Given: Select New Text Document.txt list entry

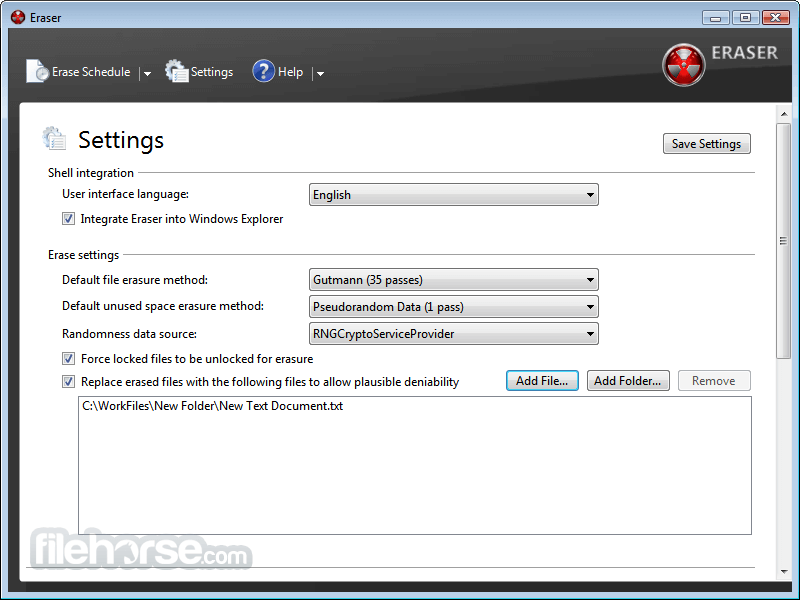Looking at the screenshot, I should tap(212, 406).
